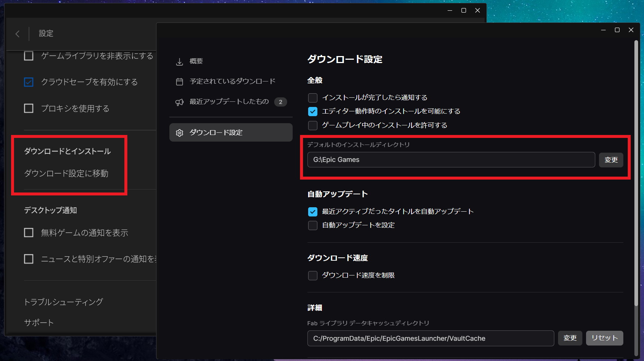Image resolution: width=644 pixels, height=361 pixels.
Task: Click リセット button for Fab cache directory
Action: pyautogui.click(x=604, y=338)
